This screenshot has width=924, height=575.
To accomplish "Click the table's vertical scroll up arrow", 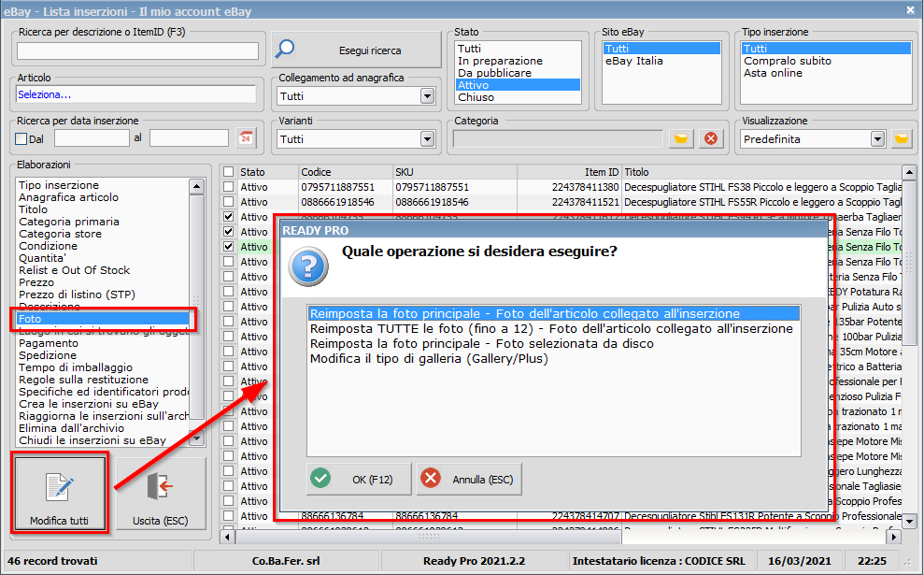I will 910,173.
